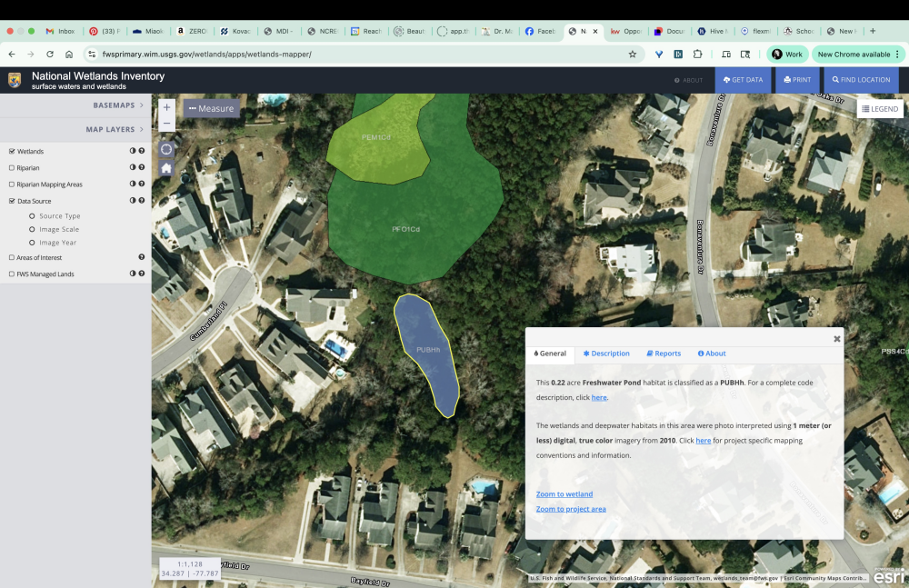The image size is (909, 588).
Task: Bookmark page with star icon
Action: point(633,55)
